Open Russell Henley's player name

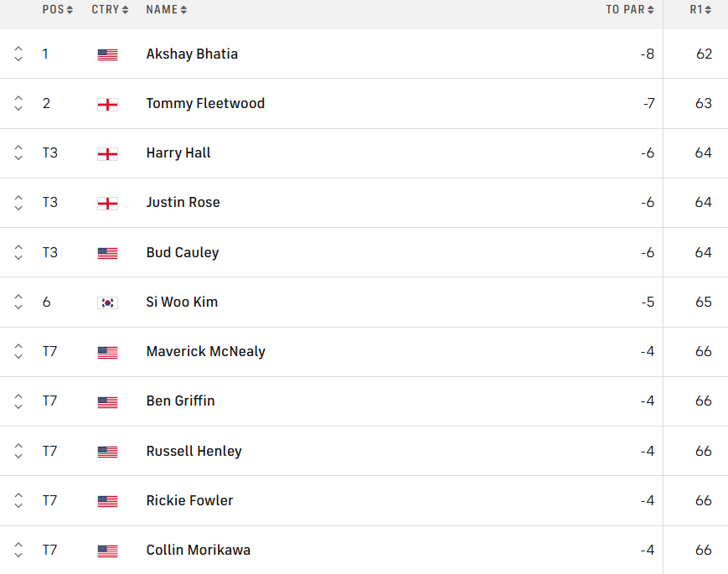click(194, 451)
